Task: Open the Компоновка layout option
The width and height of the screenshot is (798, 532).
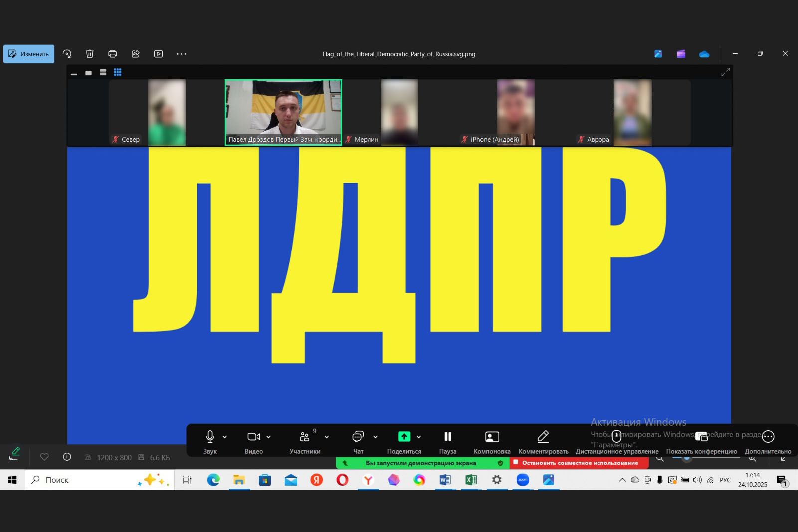Action: [x=492, y=441]
